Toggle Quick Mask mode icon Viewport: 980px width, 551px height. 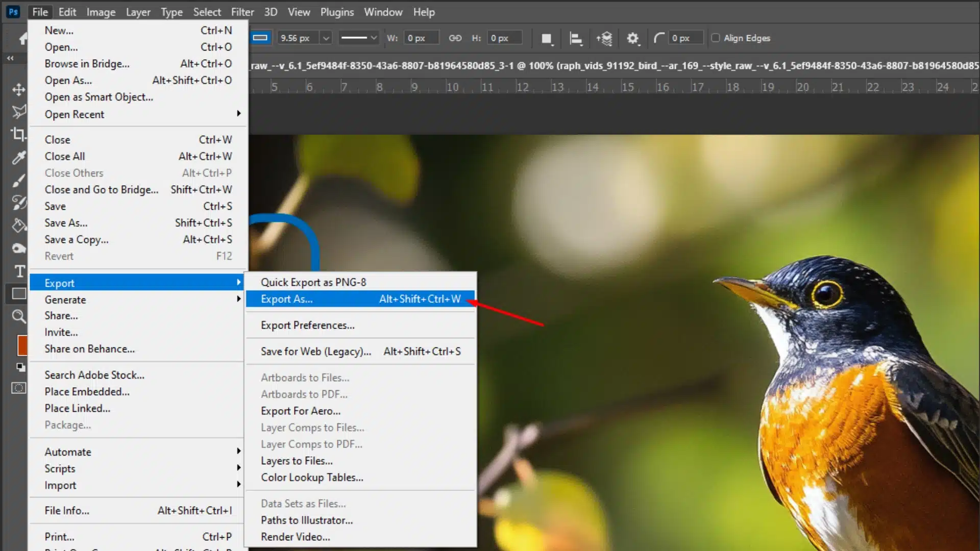pos(19,388)
